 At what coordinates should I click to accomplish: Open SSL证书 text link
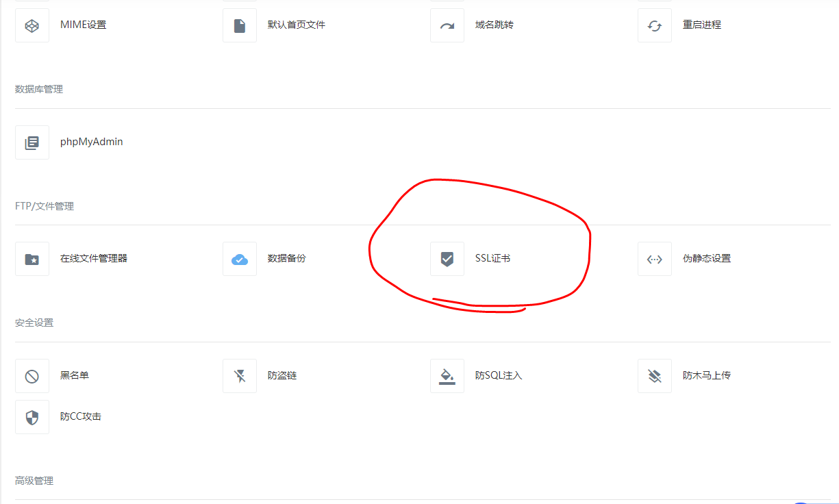point(492,258)
